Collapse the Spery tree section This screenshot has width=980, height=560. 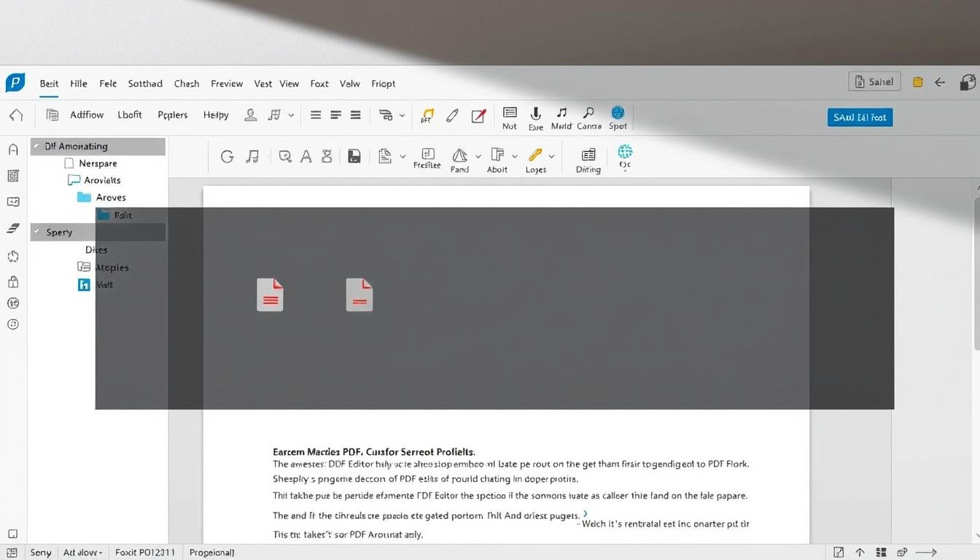click(x=37, y=233)
